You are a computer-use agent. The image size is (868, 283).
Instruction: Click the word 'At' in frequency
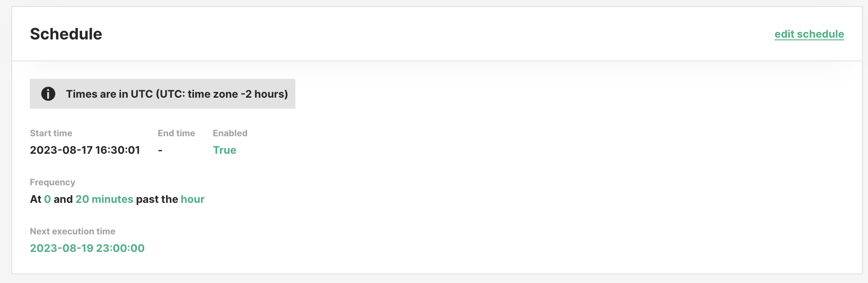[x=36, y=199]
